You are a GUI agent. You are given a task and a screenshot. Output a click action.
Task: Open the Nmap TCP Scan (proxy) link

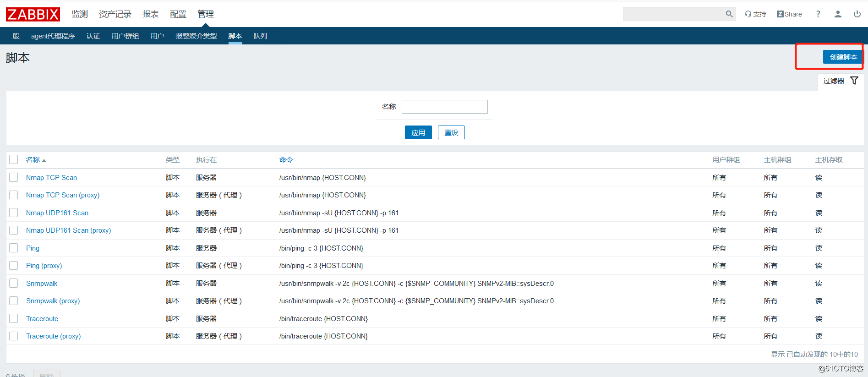coord(63,195)
